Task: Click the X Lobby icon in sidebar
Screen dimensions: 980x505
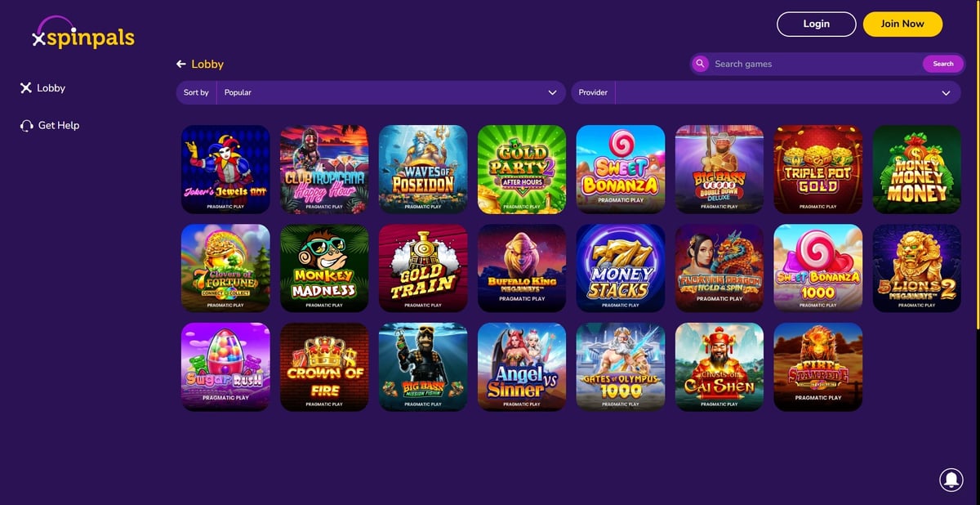Action: tap(26, 88)
